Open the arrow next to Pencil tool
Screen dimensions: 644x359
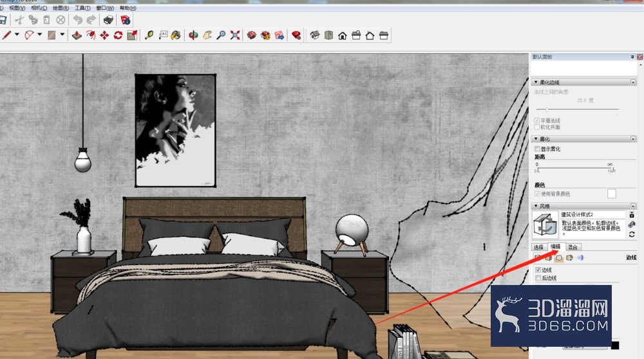[17, 35]
